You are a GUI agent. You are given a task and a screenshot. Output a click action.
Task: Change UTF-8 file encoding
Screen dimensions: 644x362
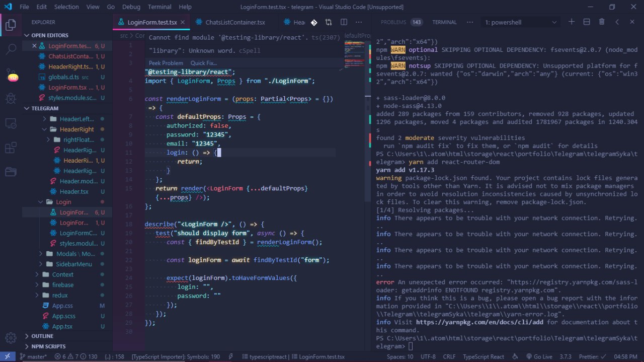(428, 357)
